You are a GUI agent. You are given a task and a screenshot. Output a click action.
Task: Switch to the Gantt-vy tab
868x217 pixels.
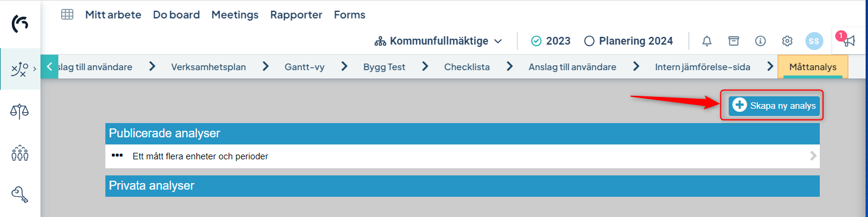click(304, 67)
